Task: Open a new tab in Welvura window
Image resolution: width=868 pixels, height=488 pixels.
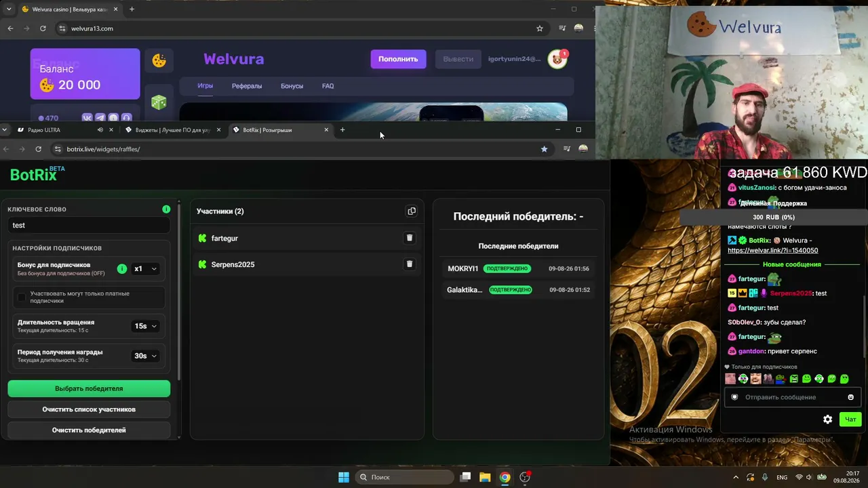Action: [x=132, y=9]
